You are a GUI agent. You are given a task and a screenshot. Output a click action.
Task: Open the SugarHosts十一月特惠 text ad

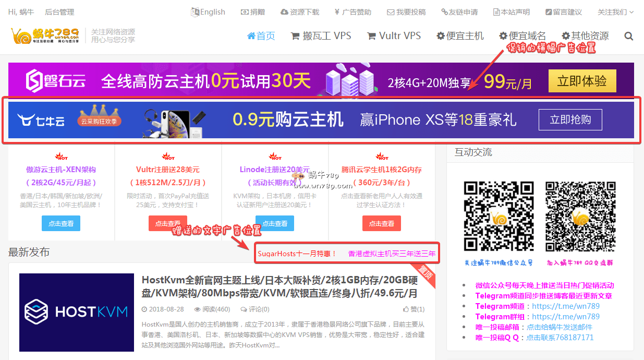tap(297, 254)
